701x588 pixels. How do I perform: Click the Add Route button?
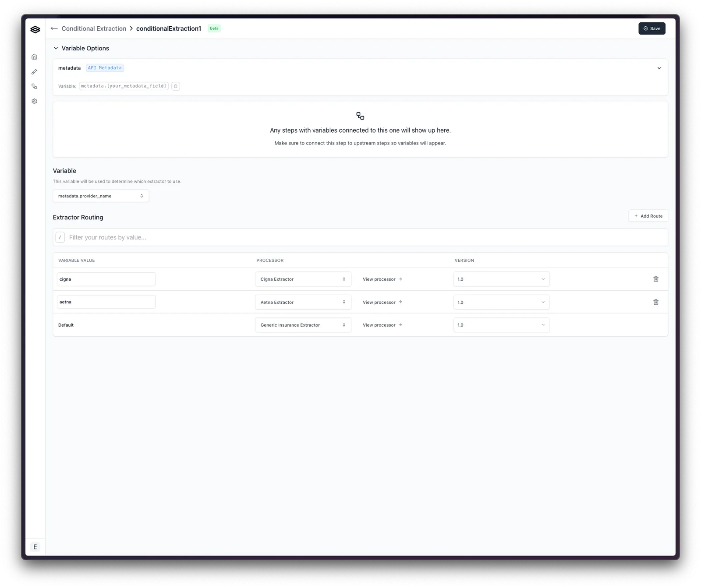tap(648, 216)
